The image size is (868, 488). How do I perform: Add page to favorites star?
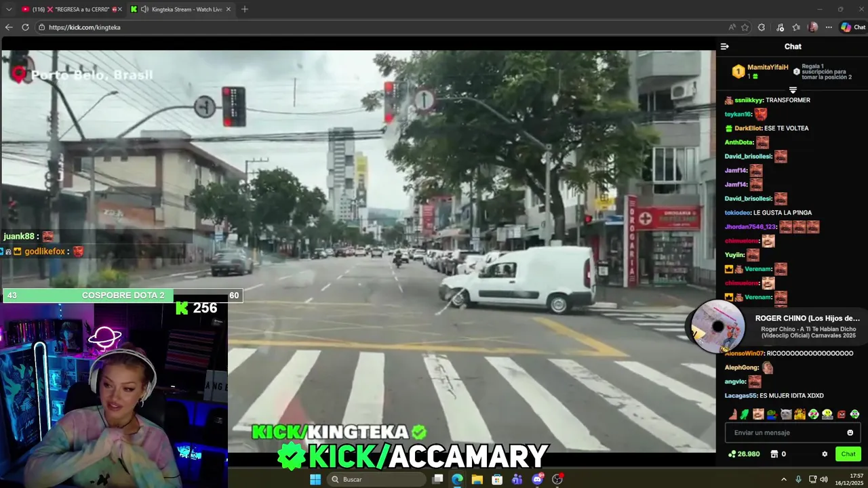tap(745, 27)
